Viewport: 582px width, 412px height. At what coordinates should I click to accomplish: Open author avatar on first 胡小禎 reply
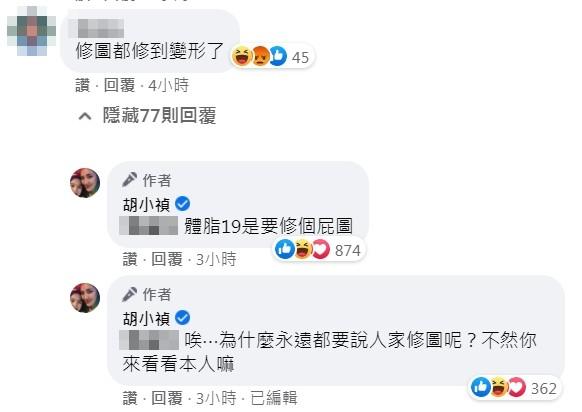point(85,183)
